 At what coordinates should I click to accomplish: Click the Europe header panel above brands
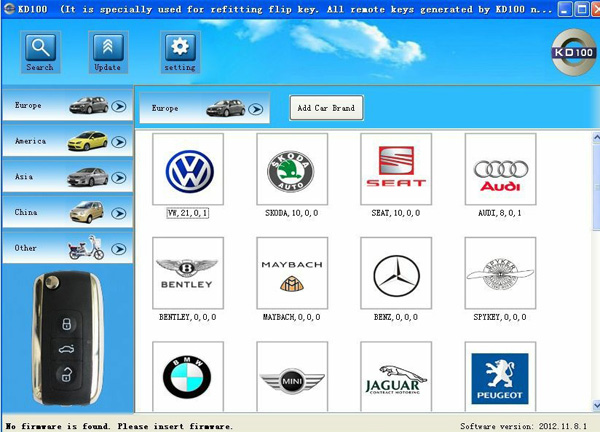(204, 108)
